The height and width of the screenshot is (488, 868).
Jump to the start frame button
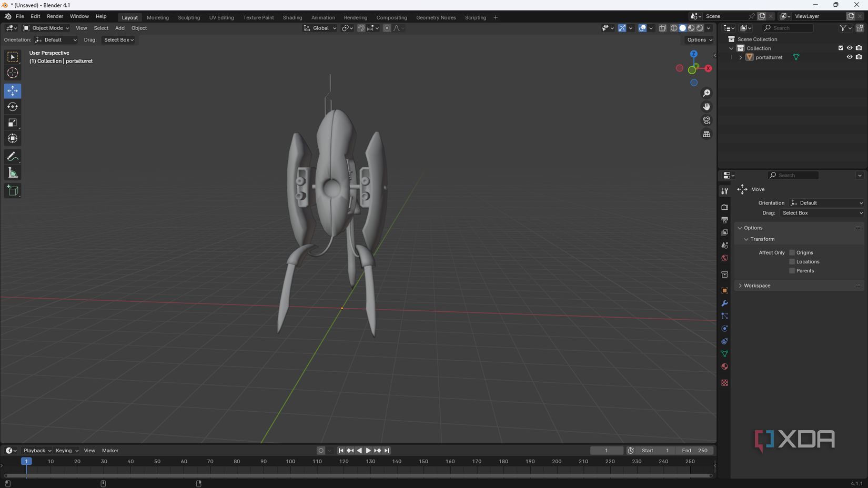click(x=341, y=451)
